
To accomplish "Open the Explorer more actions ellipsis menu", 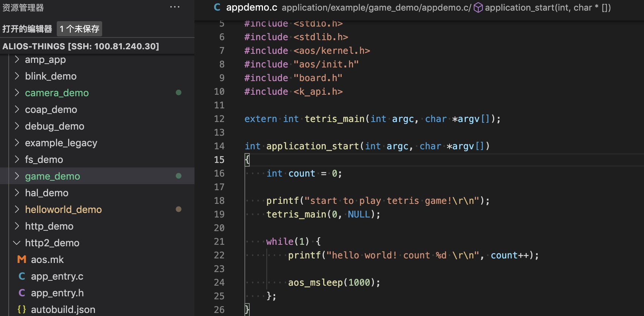I will tap(175, 7).
